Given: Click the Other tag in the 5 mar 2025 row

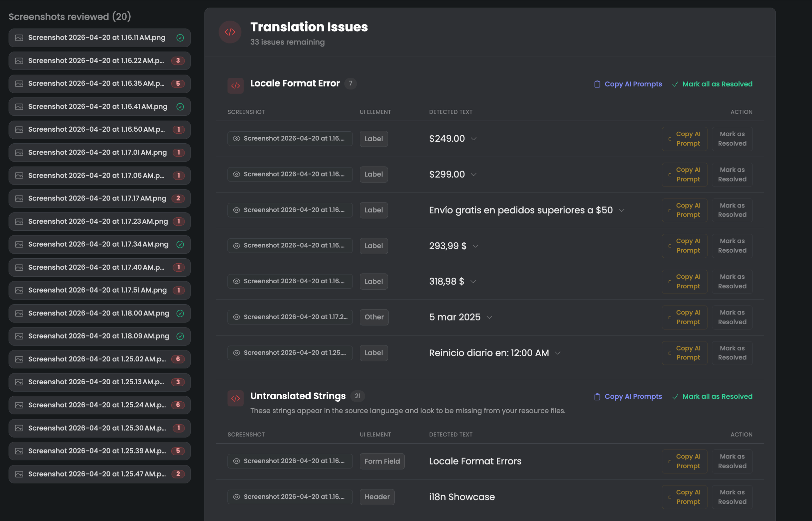Looking at the screenshot, I should 374,317.
